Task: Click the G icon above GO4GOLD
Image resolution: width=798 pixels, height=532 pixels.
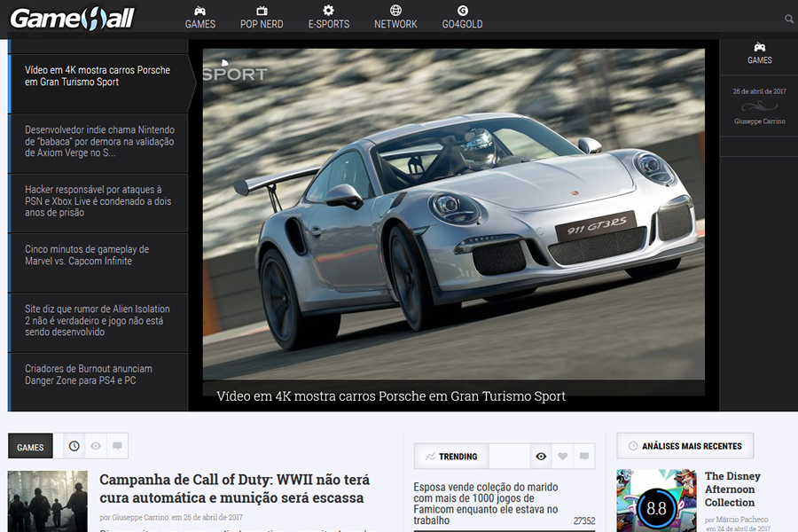Action: 462,10
